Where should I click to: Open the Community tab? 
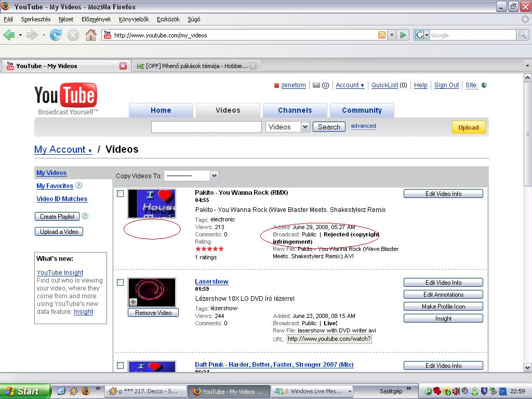click(362, 110)
